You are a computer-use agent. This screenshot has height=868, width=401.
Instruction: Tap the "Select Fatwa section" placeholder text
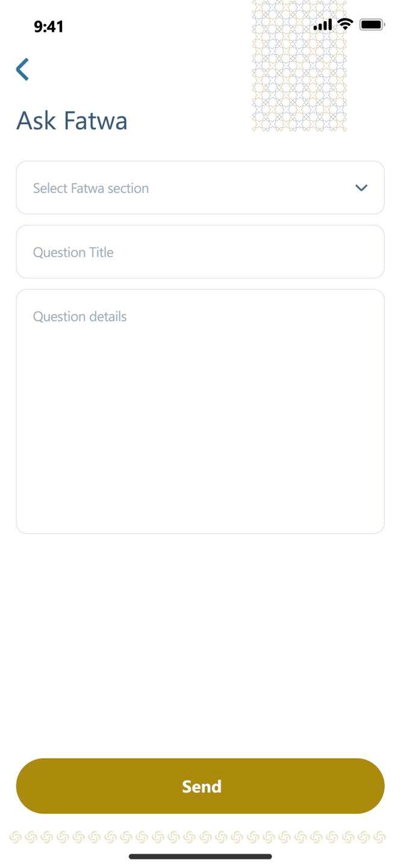pos(91,188)
